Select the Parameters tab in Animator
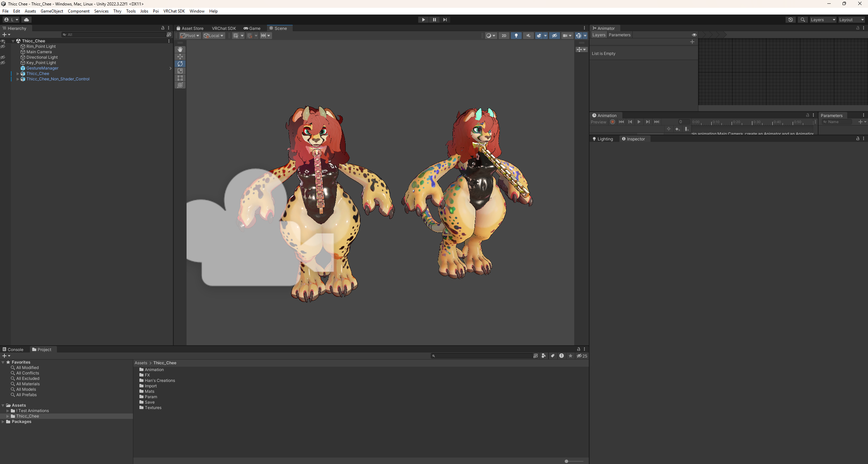 tap(619, 35)
